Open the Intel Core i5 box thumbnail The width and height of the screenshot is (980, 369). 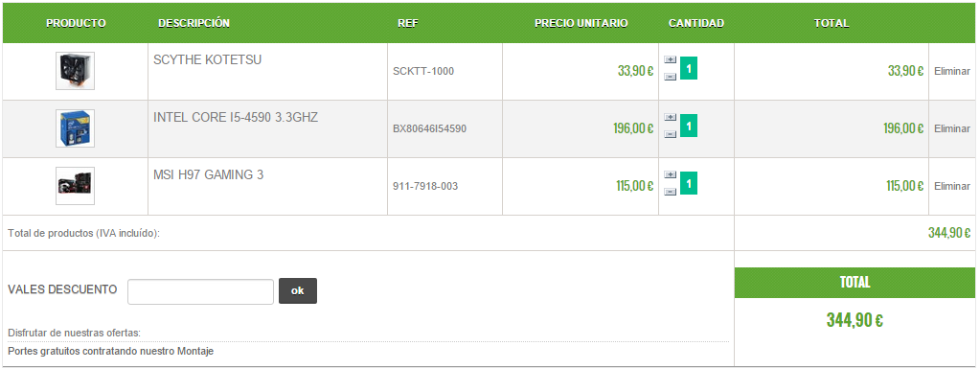click(75, 128)
